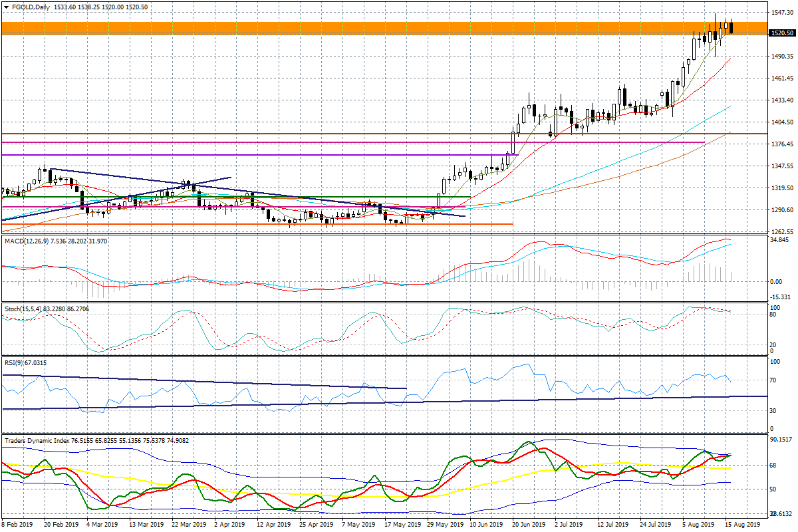Click the 15 Aug 2019 date label
The image size is (798, 532).
click(x=743, y=525)
